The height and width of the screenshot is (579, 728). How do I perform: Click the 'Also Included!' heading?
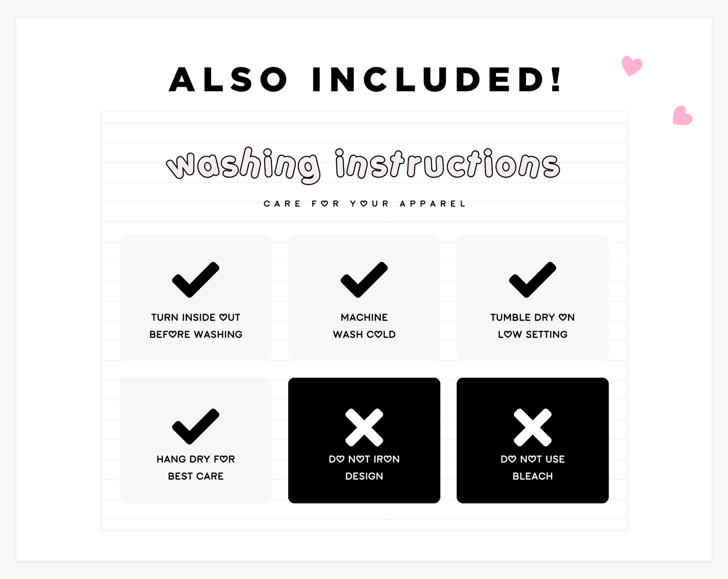[365, 80]
